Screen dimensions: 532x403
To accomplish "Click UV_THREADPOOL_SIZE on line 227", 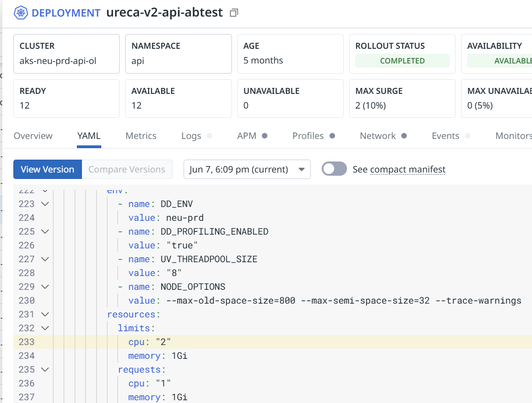I will coord(209,259).
